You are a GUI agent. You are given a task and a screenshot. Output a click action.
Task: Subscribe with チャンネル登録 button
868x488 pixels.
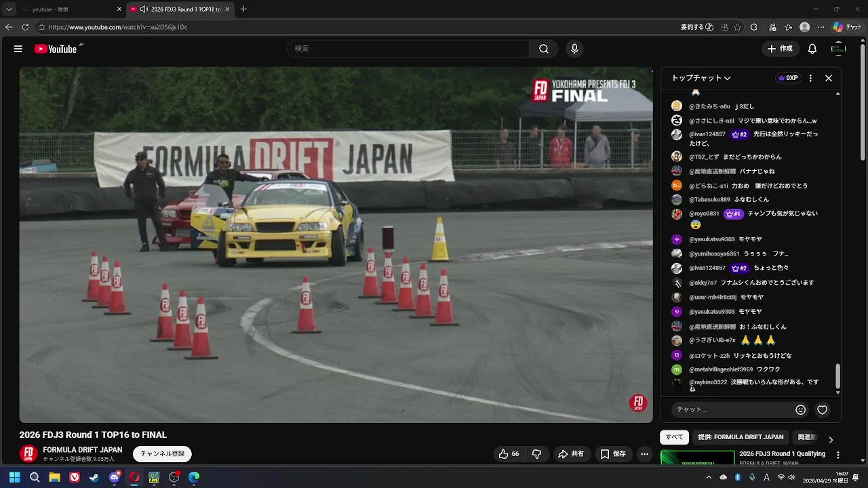163,454
